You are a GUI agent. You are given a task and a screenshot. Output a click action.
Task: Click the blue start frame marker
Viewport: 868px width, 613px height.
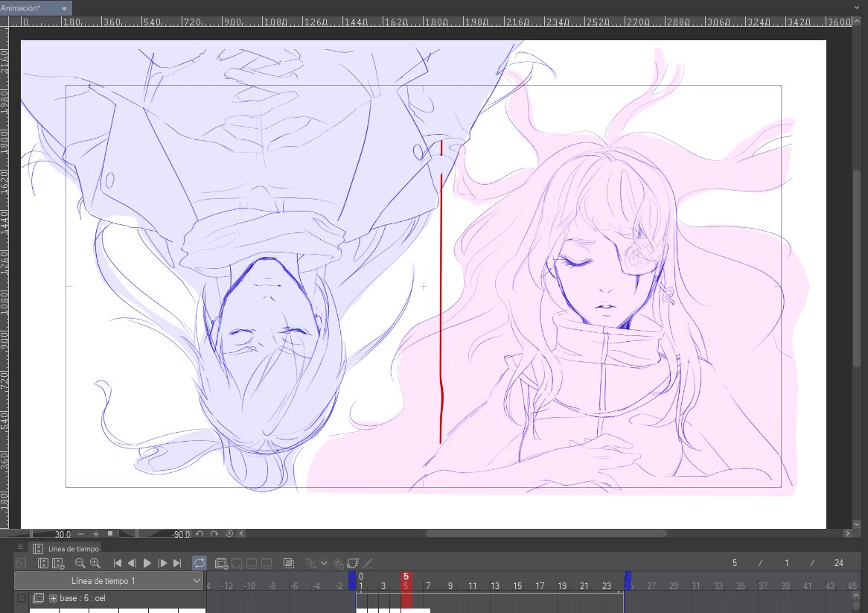[352, 581]
